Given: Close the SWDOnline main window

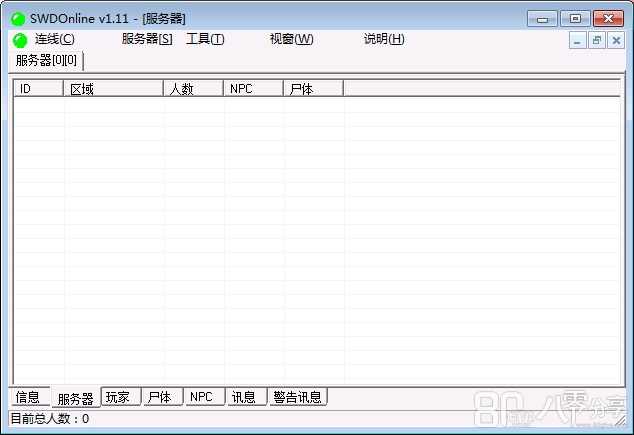Looking at the screenshot, I should click(608, 19).
